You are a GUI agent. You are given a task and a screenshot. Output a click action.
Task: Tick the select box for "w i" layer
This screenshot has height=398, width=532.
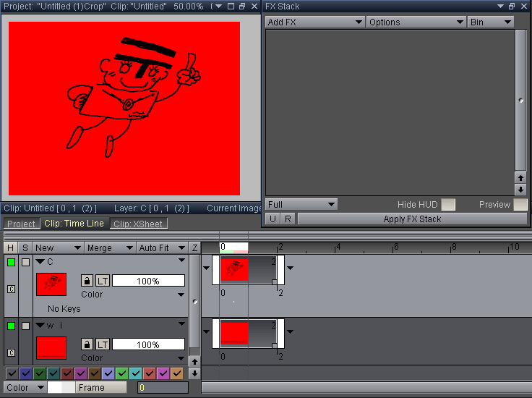25,326
